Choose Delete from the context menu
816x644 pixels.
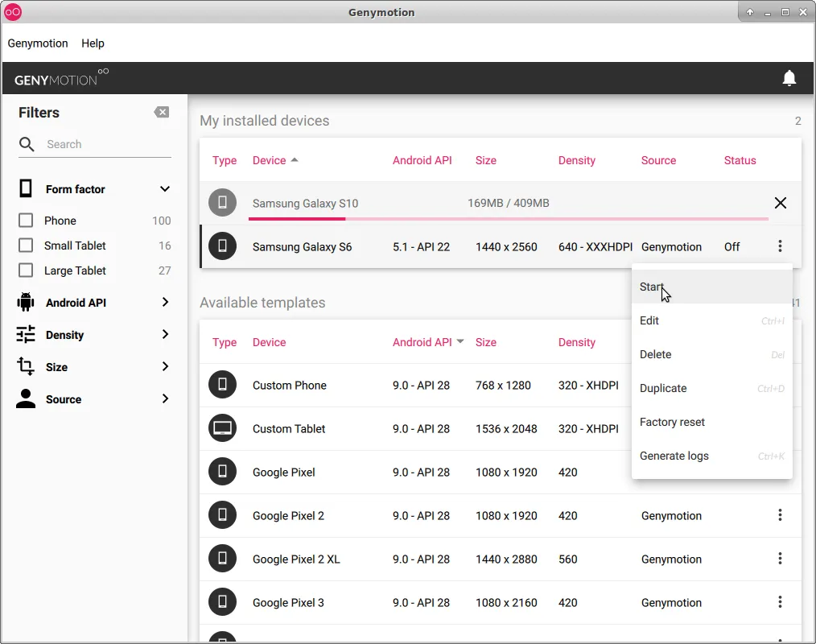[711, 354]
